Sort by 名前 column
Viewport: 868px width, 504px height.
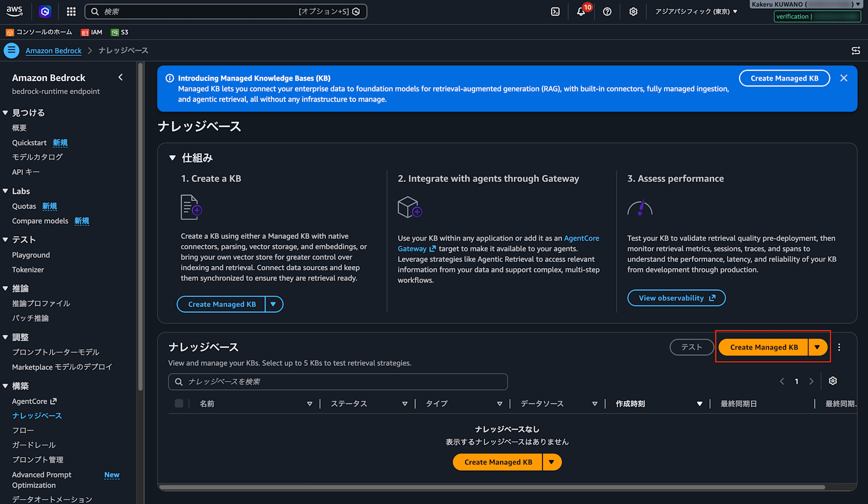(x=309, y=404)
